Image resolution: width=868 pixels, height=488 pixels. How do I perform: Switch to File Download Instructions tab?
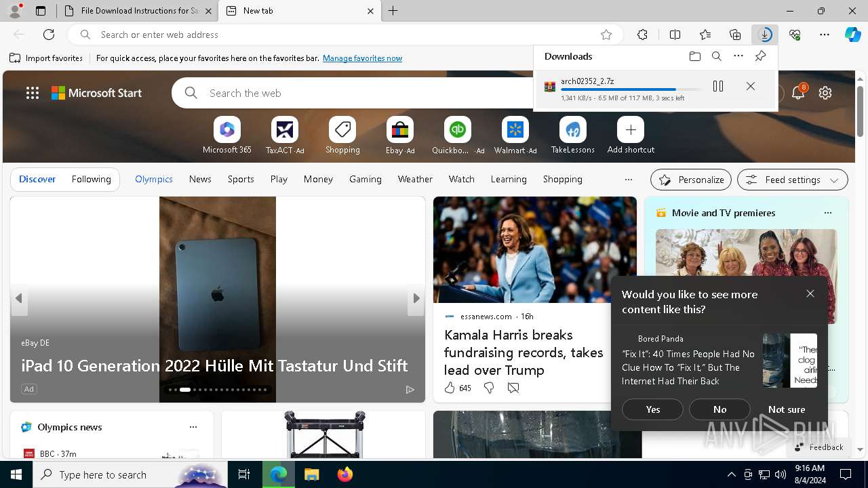[x=139, y=11]
